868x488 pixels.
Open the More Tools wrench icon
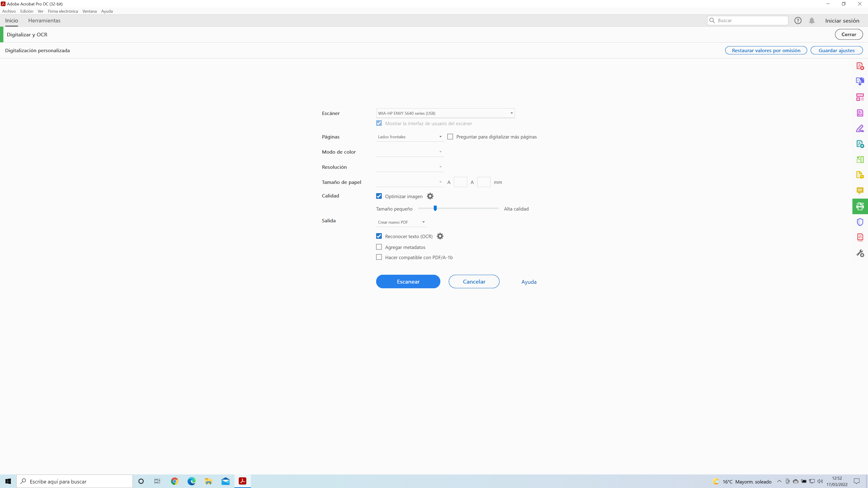[860, 253]
